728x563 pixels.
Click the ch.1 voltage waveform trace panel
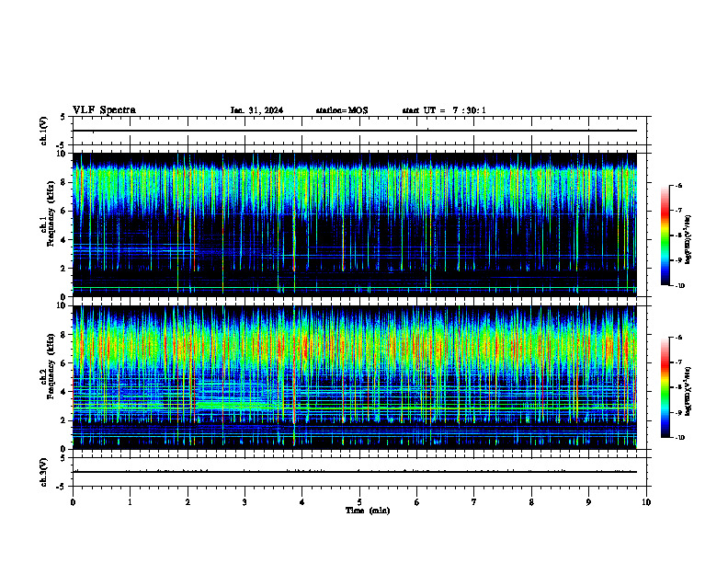361,131
